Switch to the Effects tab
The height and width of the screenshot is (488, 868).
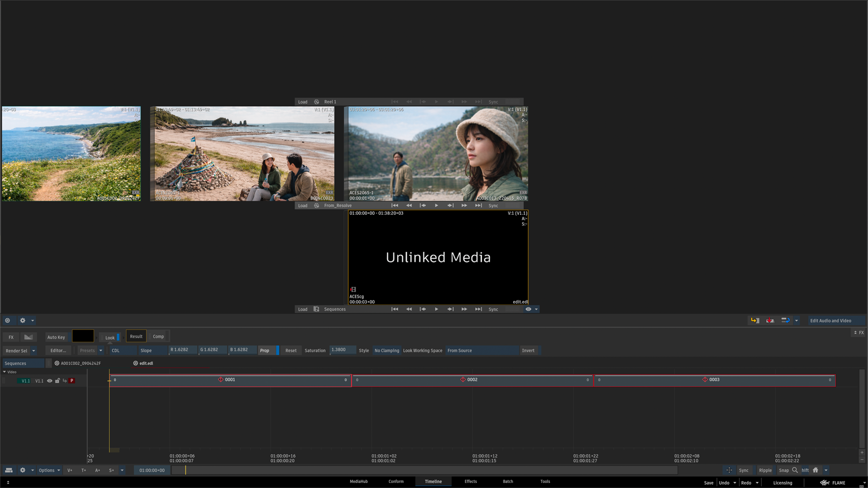tap(470, 481)
